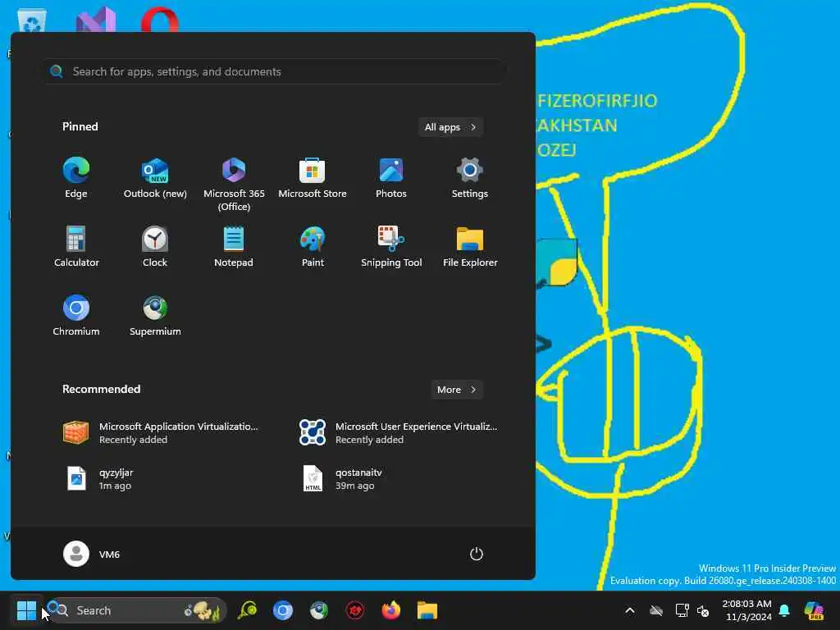Viewport: 840px width, 630px height.
Task: Launch Supermium browser from pinned
Action: 155,316
